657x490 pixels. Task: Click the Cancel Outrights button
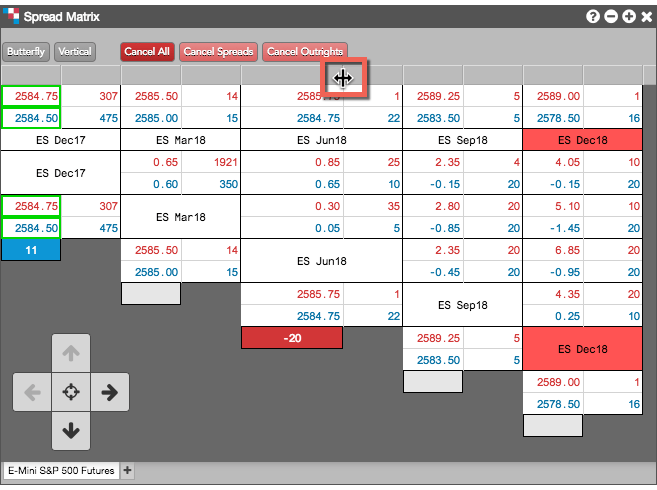pos(305,52)
